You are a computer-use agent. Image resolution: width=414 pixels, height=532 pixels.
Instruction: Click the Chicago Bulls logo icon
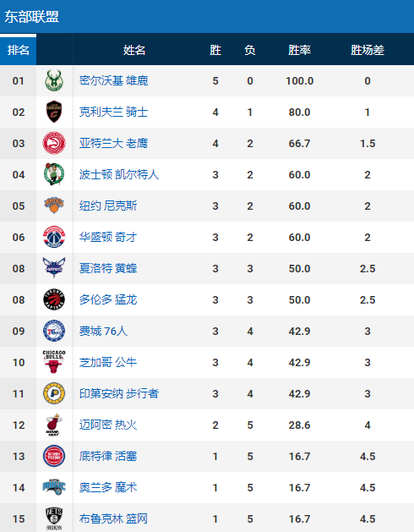[54, 362]
